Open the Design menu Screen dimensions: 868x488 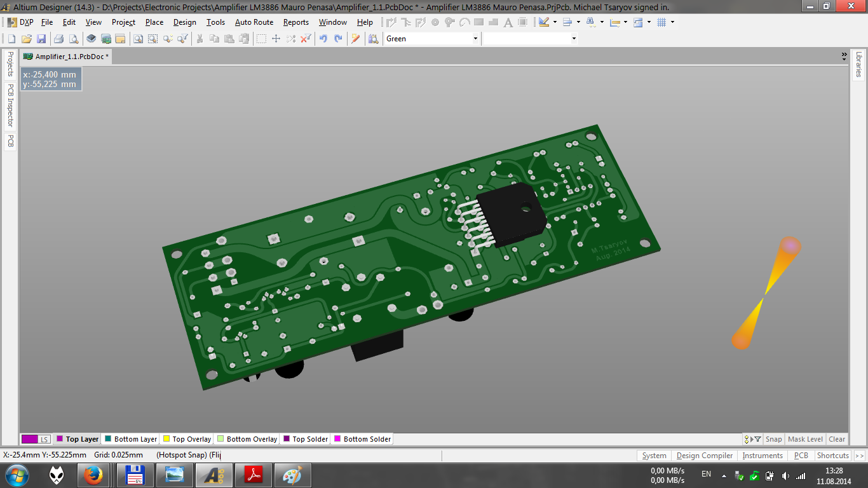point(185,22)
